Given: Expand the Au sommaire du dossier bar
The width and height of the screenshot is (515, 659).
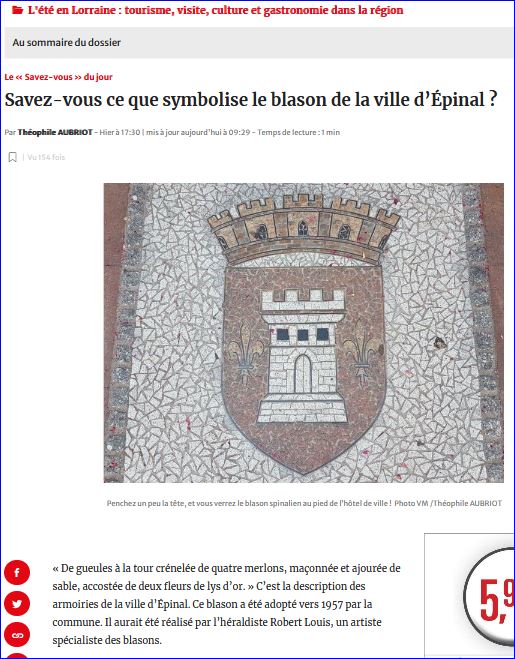Looking at the screenshot, I should 260,42.
